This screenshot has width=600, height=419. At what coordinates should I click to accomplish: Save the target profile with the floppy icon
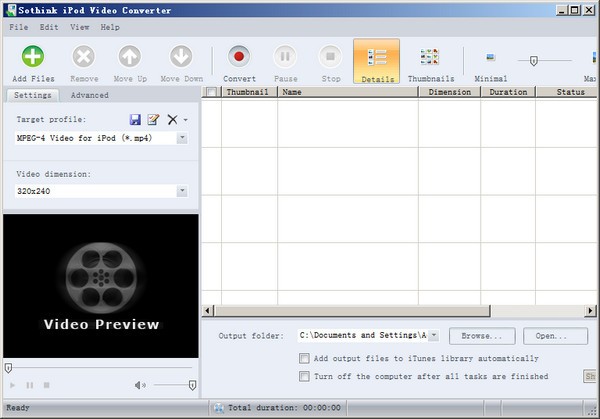click(135, 119)
